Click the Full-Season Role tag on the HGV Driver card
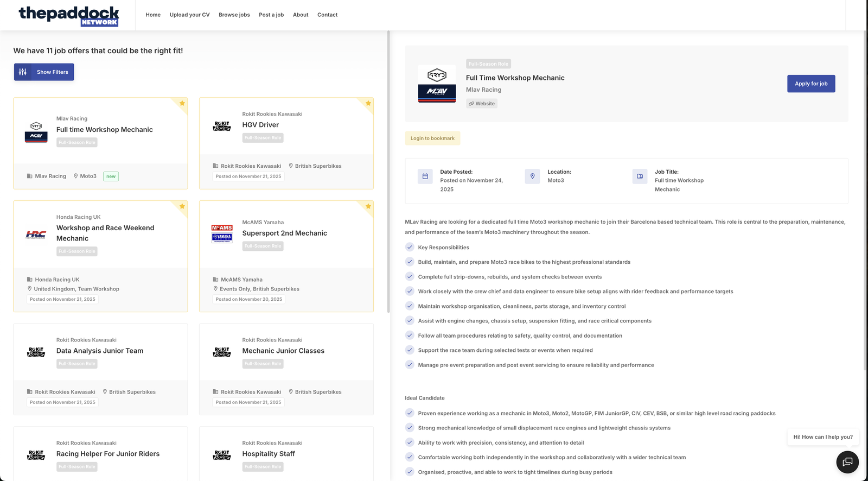 263,138
